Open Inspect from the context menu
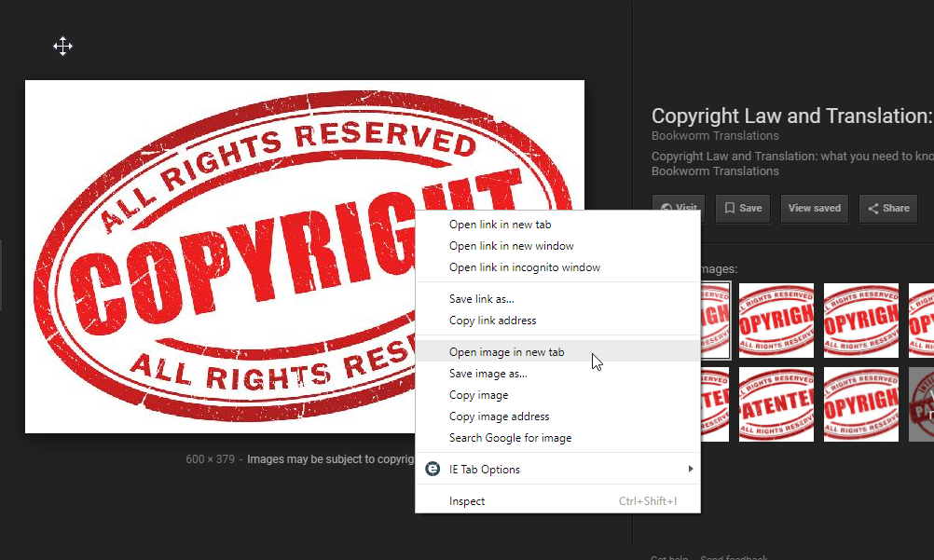The width and height of the screenshot is (934, 560). (x=557, y=501)
